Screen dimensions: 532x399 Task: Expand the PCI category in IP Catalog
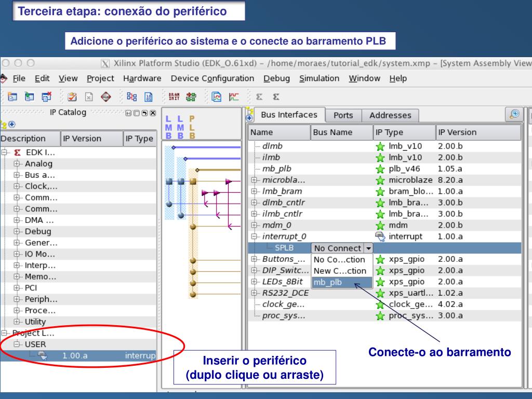16,288
